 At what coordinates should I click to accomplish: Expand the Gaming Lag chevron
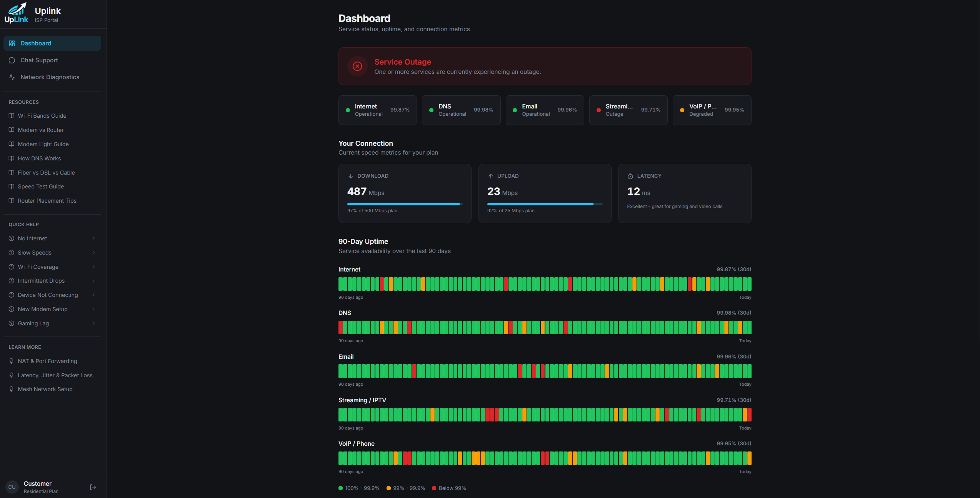tap(93, 323)
